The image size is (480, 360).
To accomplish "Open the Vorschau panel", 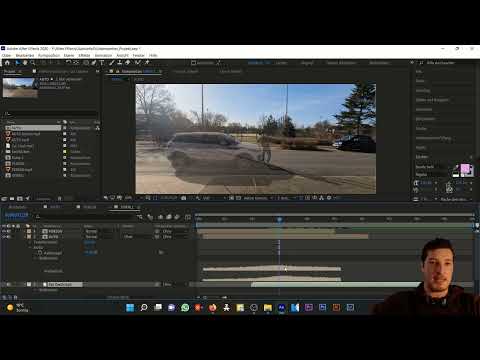I will click(x=423, y=90).
